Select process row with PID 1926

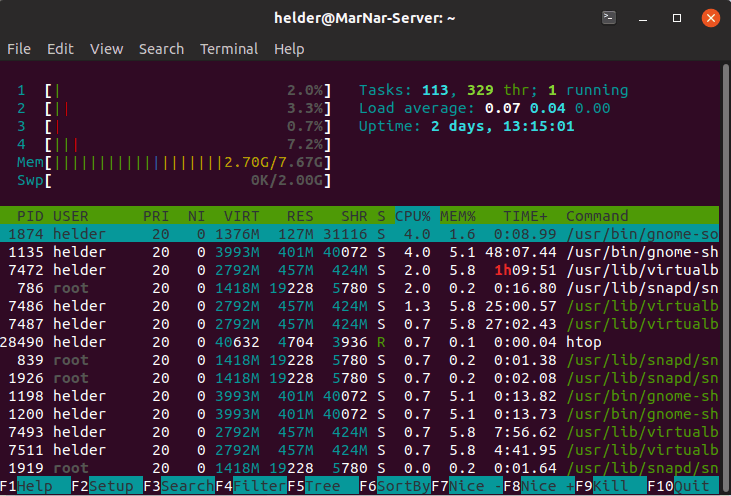359,378
